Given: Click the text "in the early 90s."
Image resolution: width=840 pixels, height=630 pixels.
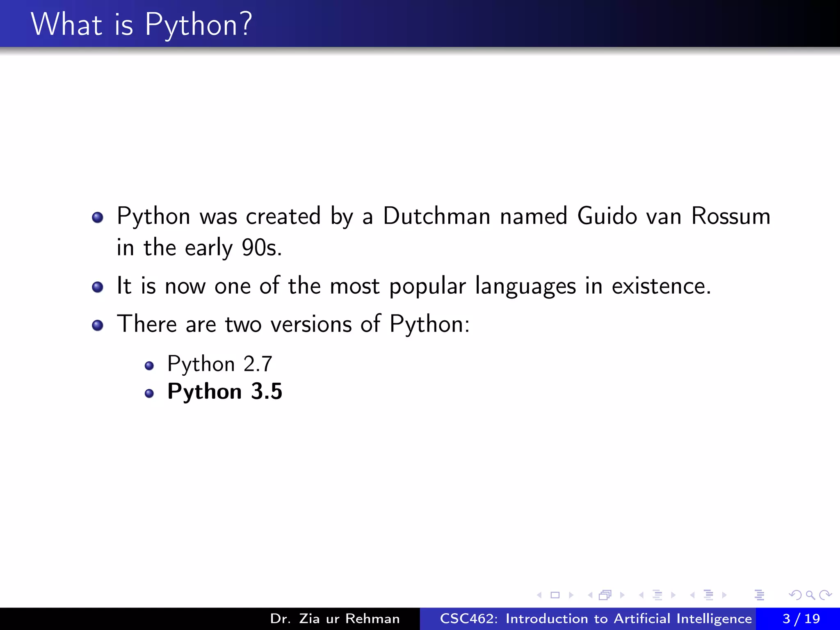Looking at the screenshot, I should 199,248.
